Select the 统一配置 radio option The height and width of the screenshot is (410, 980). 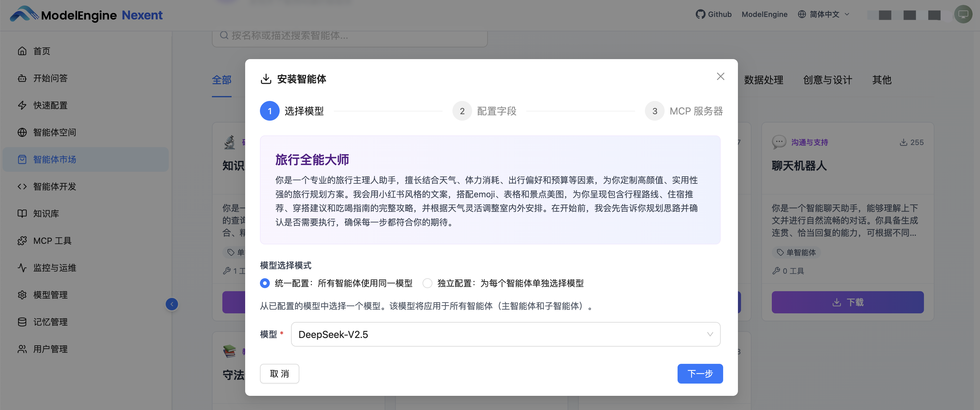(x=265, y=283)
